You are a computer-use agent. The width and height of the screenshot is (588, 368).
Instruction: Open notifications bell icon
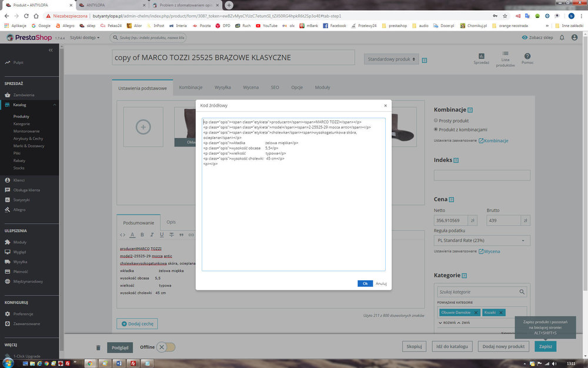[562, 38]
